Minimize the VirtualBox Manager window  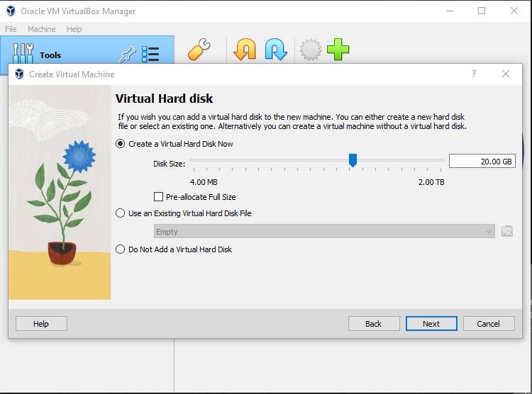450,11
